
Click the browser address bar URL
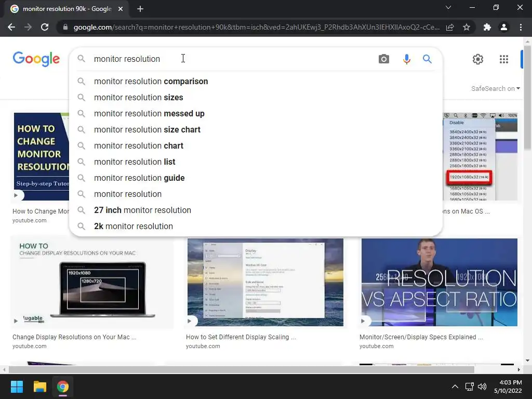257,27
